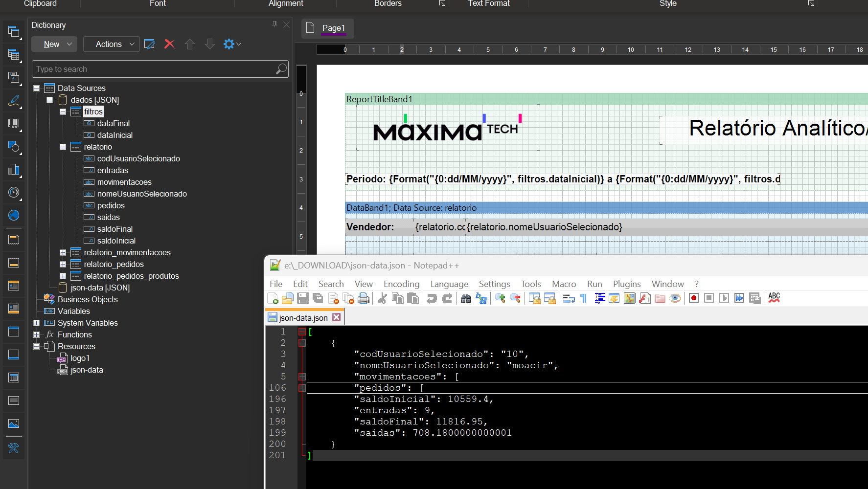
Task: Switch to the Page1 tab
Action: 328,28
